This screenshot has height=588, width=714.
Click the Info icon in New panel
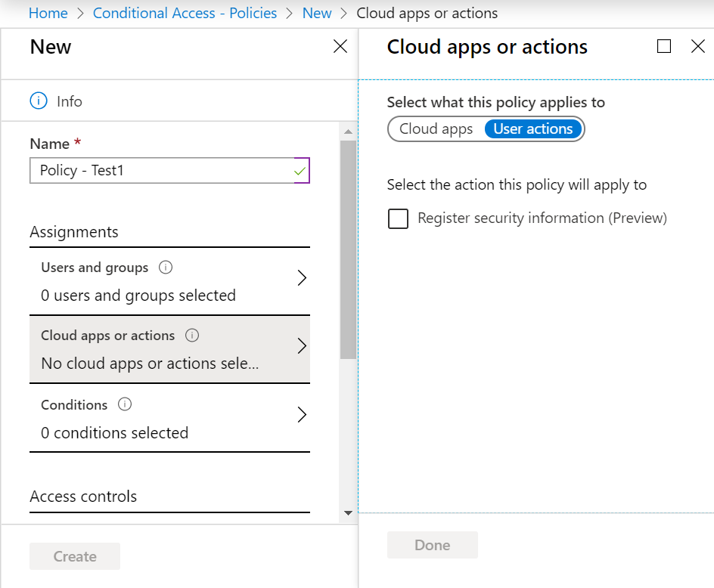39,101
